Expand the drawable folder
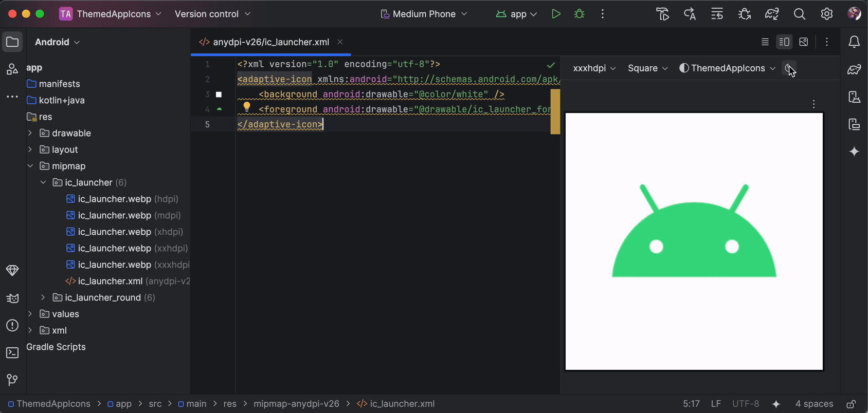Viewport: 868px width, 413px height. coord(30,133)
